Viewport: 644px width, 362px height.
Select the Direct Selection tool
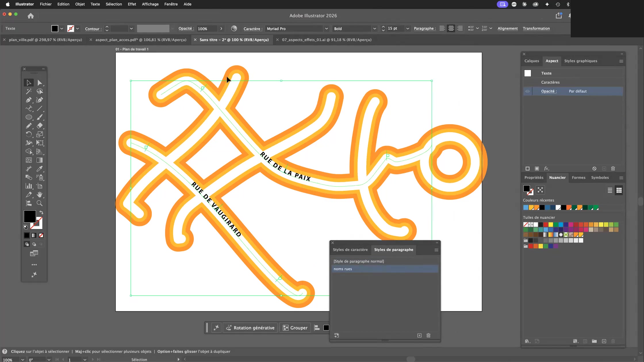[40, 83]
